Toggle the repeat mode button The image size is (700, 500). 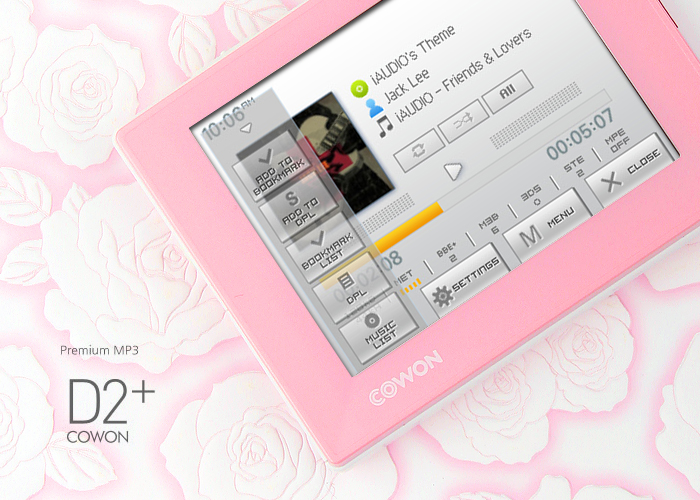[x=419, y=150]
